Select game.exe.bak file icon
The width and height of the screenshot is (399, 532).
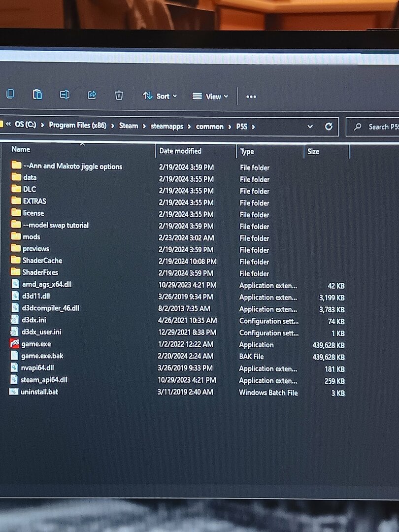click(15, 355)
